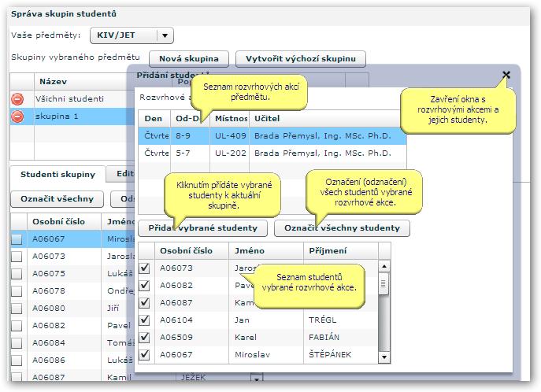Uncheck checkbox for student A06073 in popup
Image resolution: width=541 pixels, height=392 pixels.
point(144,268)
